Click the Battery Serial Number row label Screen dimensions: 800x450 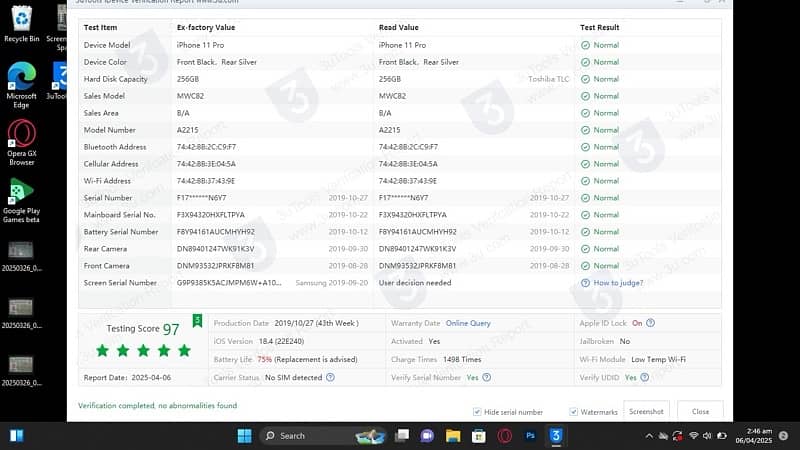(x=121, y=232)
